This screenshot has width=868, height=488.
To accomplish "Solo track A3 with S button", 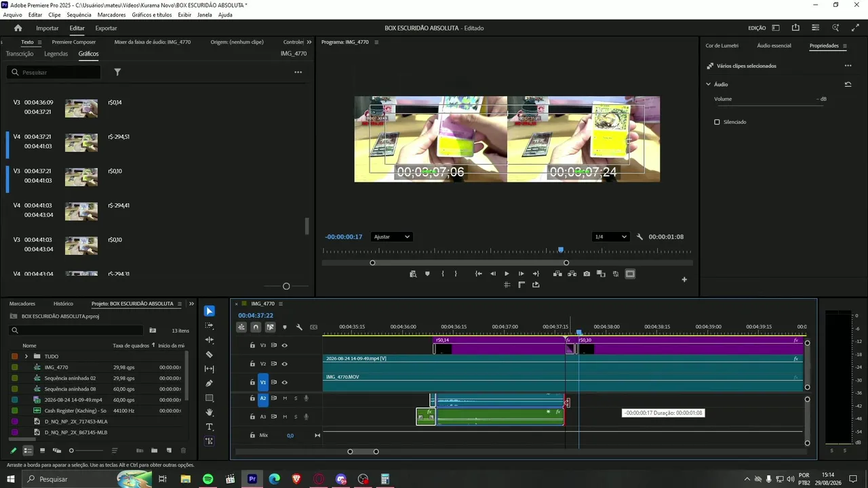I will pos(296,417).
